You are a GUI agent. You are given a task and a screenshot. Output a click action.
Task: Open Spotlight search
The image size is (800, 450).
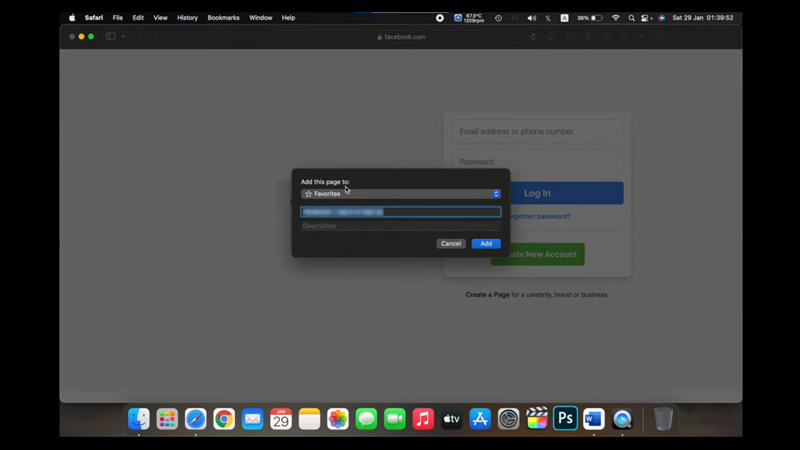pos(632,18)
